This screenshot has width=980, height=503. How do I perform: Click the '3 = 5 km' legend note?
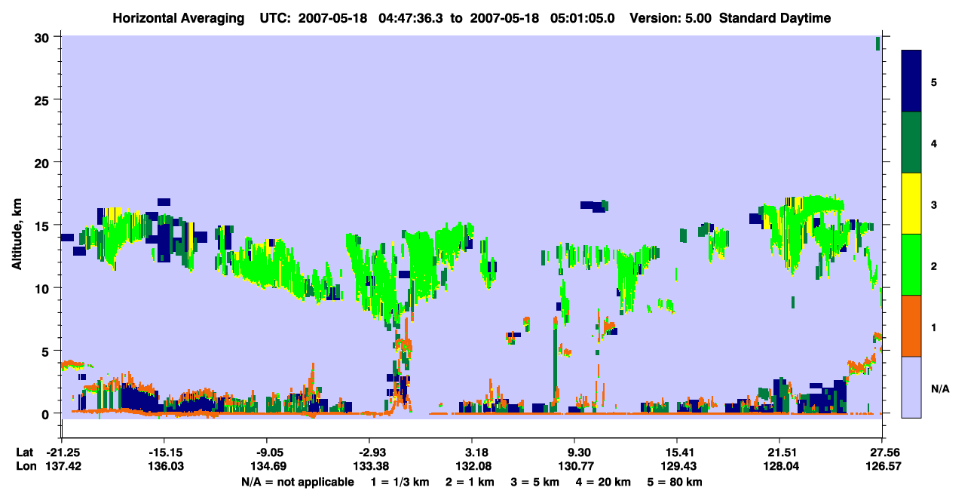(534, 482)
